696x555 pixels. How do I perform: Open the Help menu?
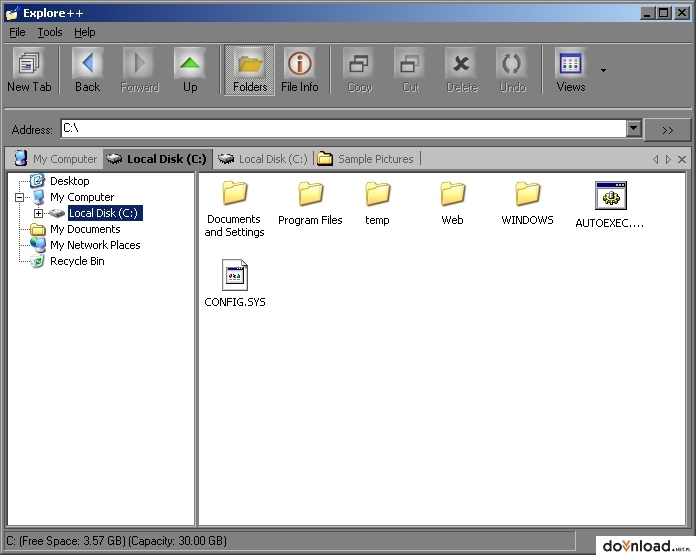tap(84, 32)
